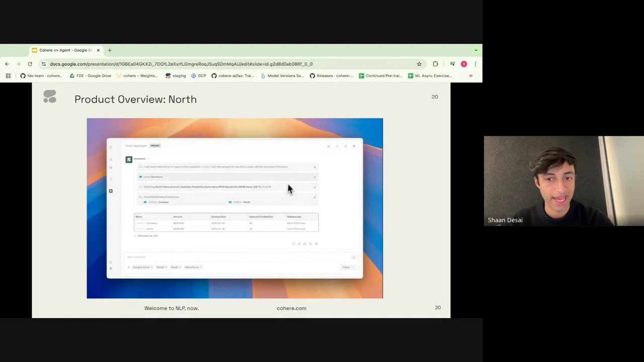Screen dimensions: 644x362
Task: Click the slide title Product Overview: North
Action: [135, 99]
